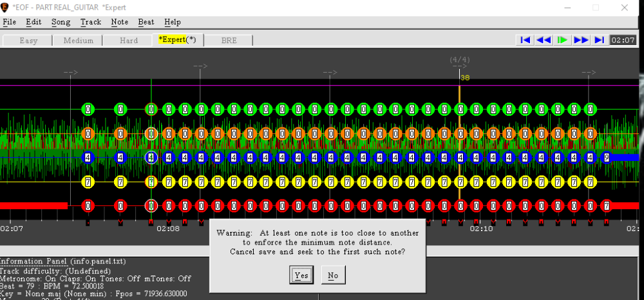Viewport: 644px width, 300px height.
Task: Click the skip to beginning playback icon
Action: [x=526, y=40]
